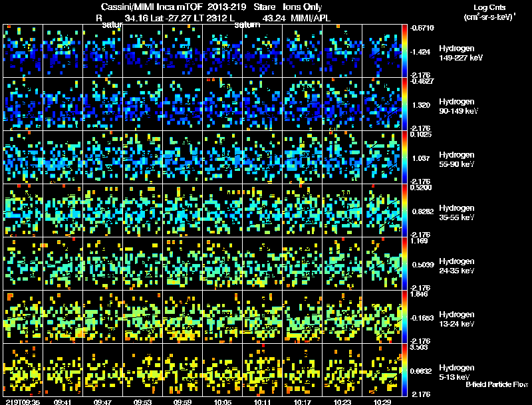The height and width of the screenshot is (405, 532).
Task: Select the 35-55 keV panel at 09:53
Action: [x=142, y=211]
